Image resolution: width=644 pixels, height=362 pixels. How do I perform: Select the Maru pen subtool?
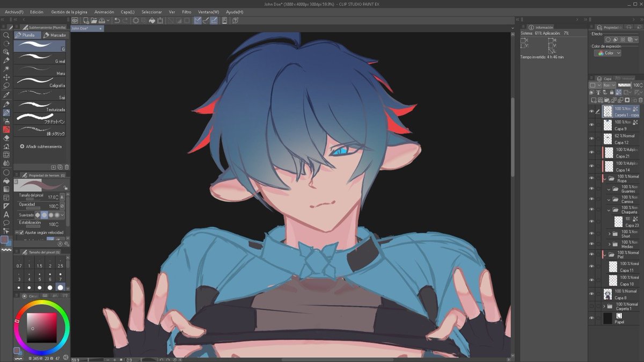(x=40, y=70)
